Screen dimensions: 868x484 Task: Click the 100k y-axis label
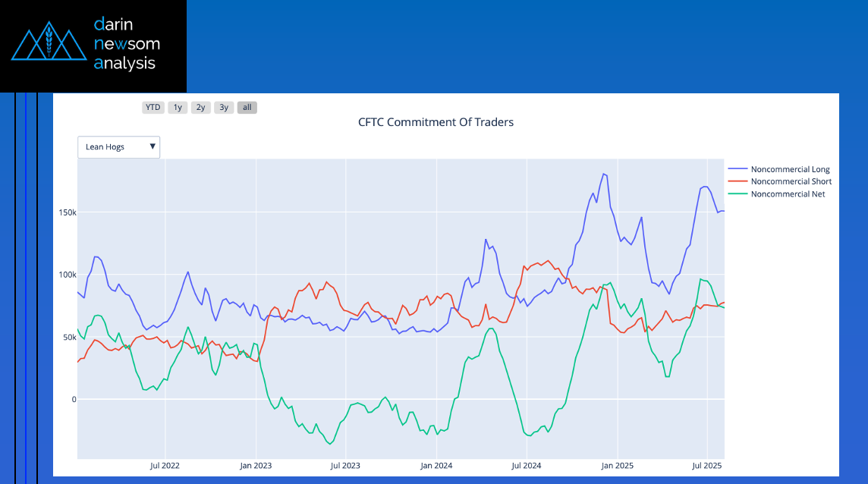click(x=68, y=275)
